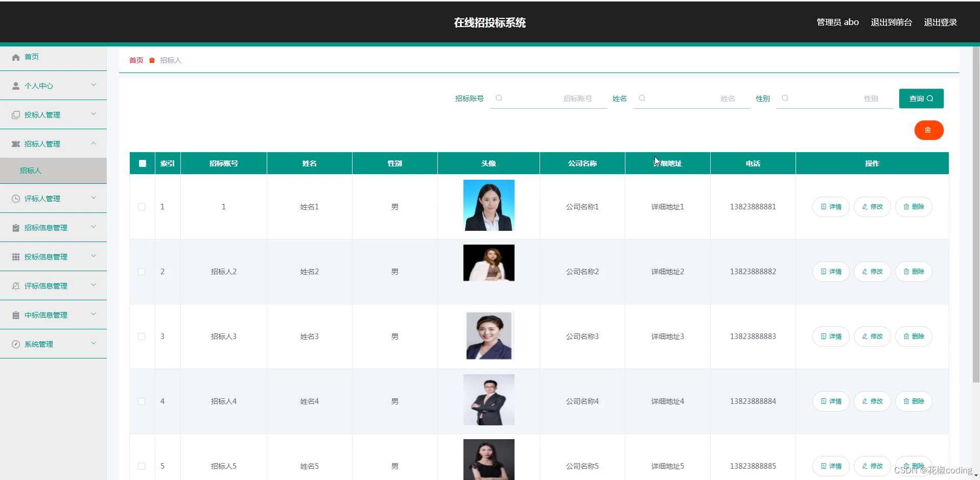This screenshot has height=480, width=980.
Task: Click the home icon in the sidebar
Action: [16, 57]
